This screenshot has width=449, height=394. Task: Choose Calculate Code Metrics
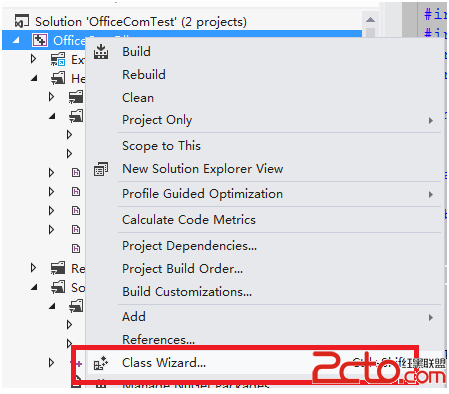tap(189, 220)
